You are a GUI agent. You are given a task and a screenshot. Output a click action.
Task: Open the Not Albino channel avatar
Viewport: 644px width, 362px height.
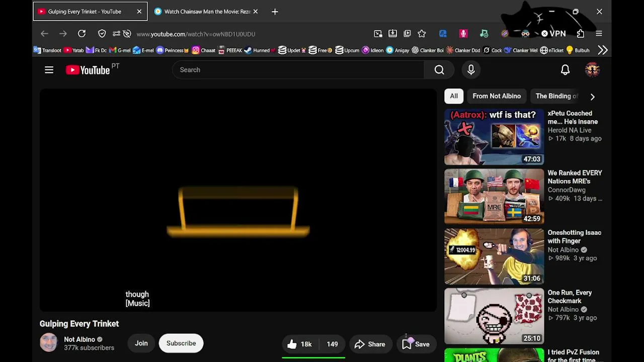[x=49, y=343]
